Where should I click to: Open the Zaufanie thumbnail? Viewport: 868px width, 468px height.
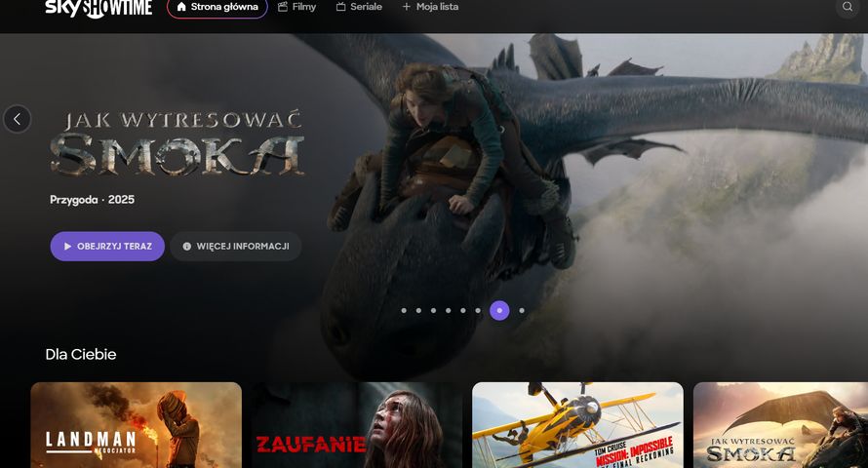357,425
